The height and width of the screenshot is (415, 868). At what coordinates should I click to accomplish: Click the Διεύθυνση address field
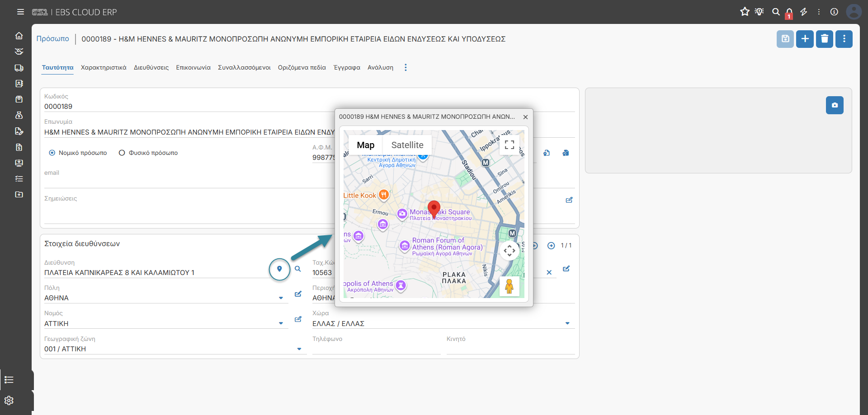coord(156,273)
